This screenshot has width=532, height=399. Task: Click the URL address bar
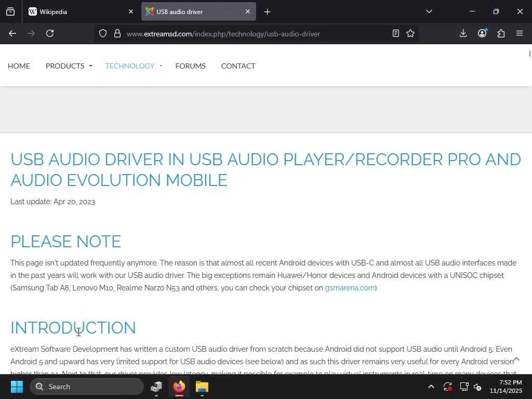coord(256,34)
